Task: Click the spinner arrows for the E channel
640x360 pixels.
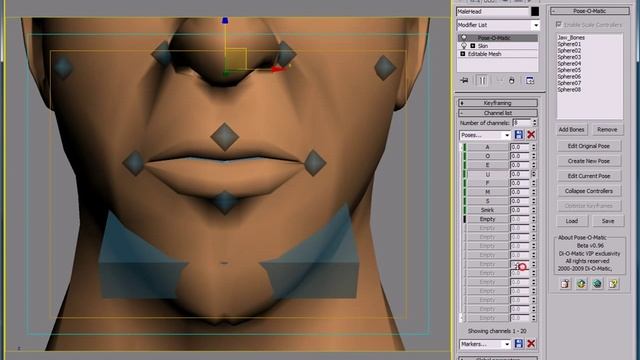Action: [x=533, y=165]
